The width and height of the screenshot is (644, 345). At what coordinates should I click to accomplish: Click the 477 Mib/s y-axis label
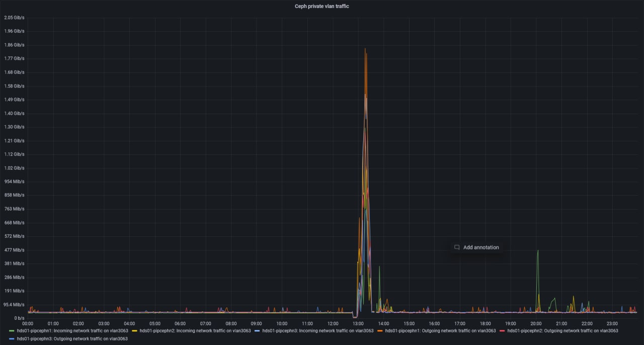point(14,250)
